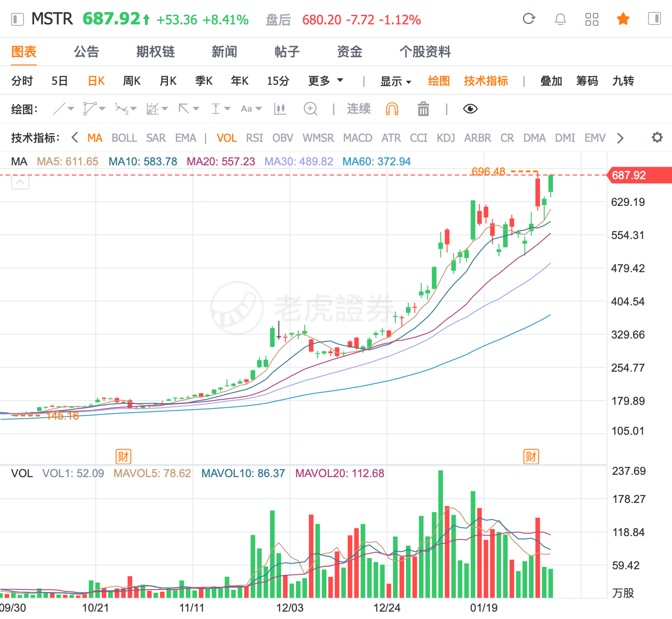The height and width of the screenshot is (619, 672).
Task: Click the 01/19 date axis label
Action: (484, 608)
